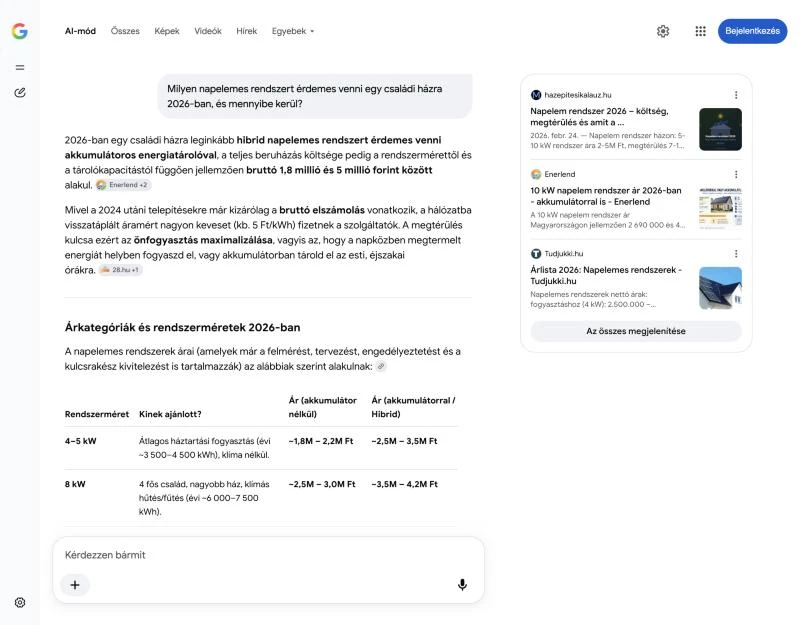The width and height of the screenshot is (800, 625).
Task: Click the link icon after 'alakulnak:'
Action: coord(381,366)
